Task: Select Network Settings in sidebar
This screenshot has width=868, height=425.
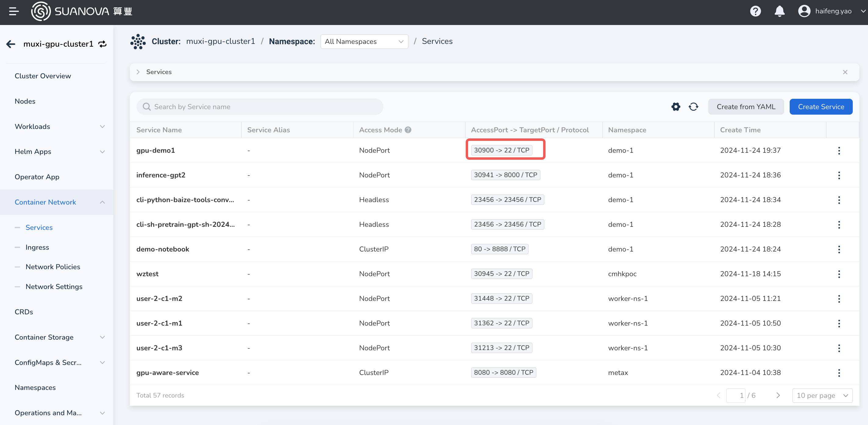Action: pyautogui.click(x=54, y=287)
